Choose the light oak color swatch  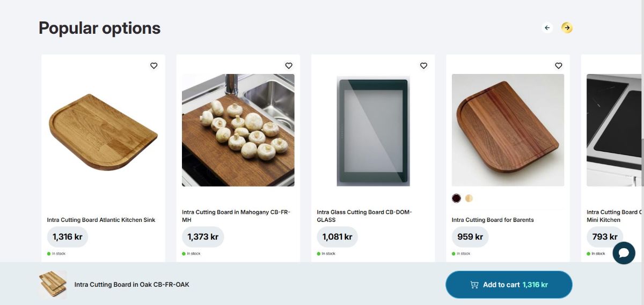[x=469, y=198]
